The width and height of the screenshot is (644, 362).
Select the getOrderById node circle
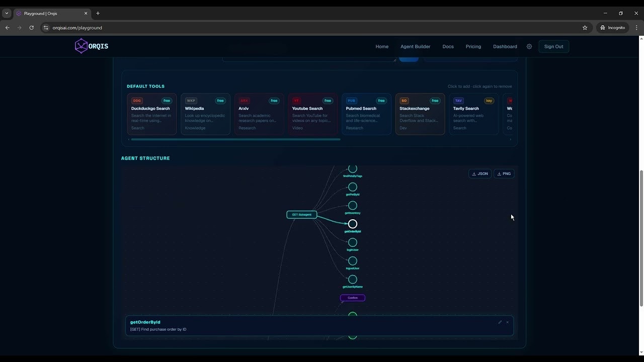click(353, 224)
